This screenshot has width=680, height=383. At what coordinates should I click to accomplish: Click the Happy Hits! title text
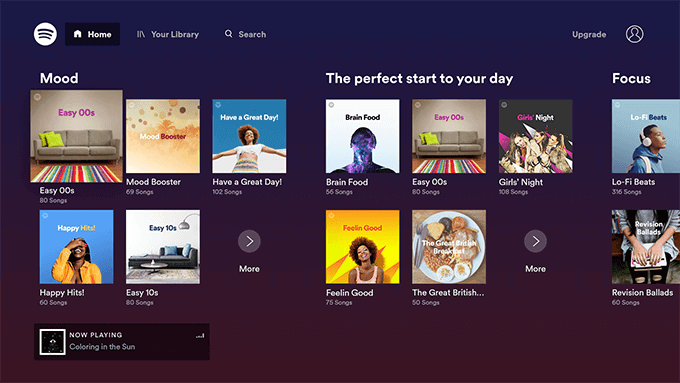pos(62,293)
